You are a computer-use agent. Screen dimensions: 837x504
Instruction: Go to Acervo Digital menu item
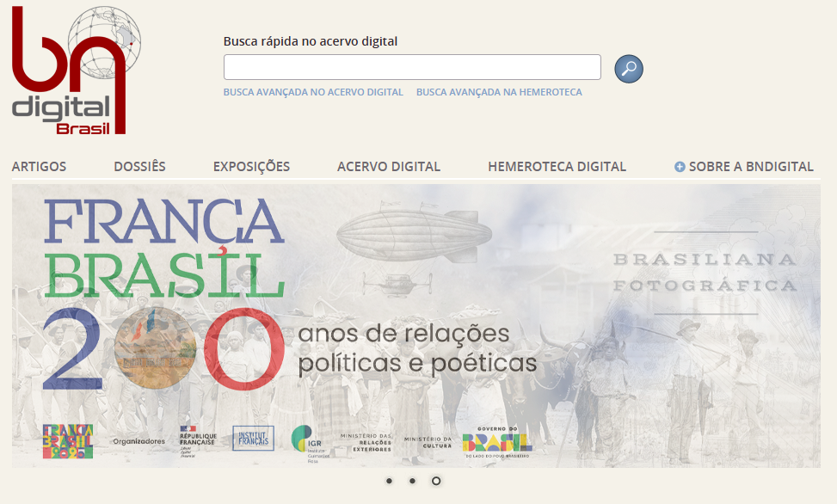pyautogui.click(x=389, y=167)
